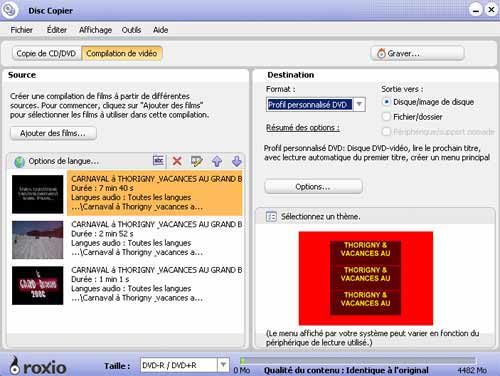The image size is (500, 376).
Task: Minimize the Disc Copier window
Action: point(476,10)
